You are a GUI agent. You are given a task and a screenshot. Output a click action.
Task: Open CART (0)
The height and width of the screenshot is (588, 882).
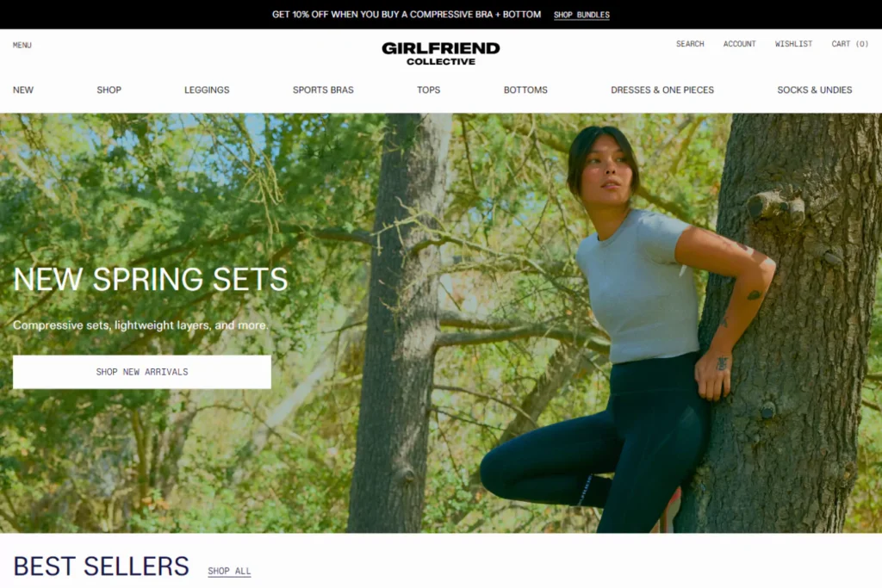click(849, 44)
